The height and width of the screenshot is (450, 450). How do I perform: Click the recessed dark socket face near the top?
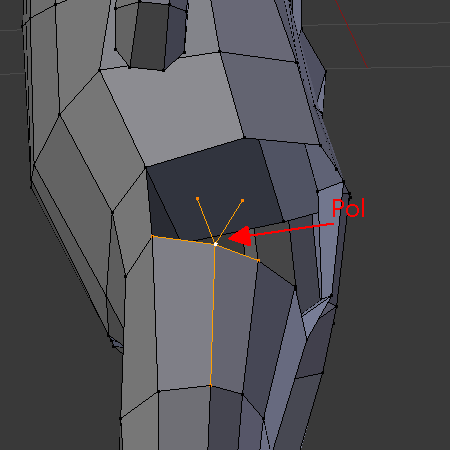pos(148,37)
